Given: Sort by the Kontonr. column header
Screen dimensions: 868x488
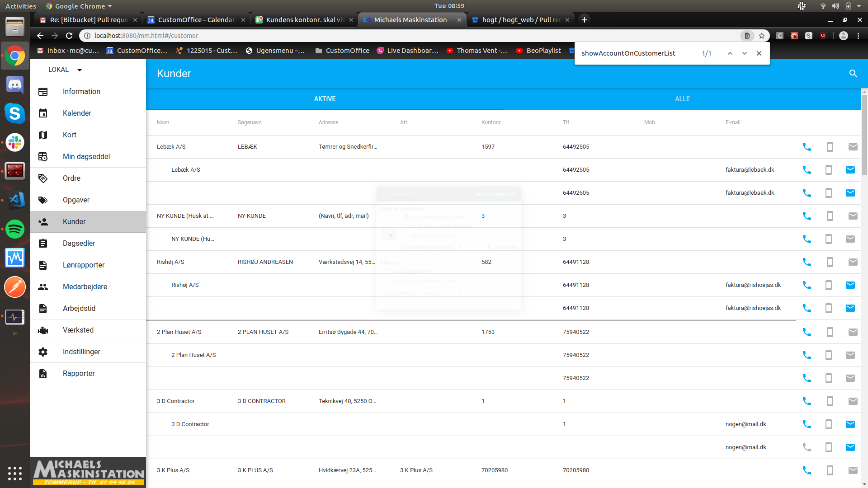Looking at the screenshot, I should [491, 122].
